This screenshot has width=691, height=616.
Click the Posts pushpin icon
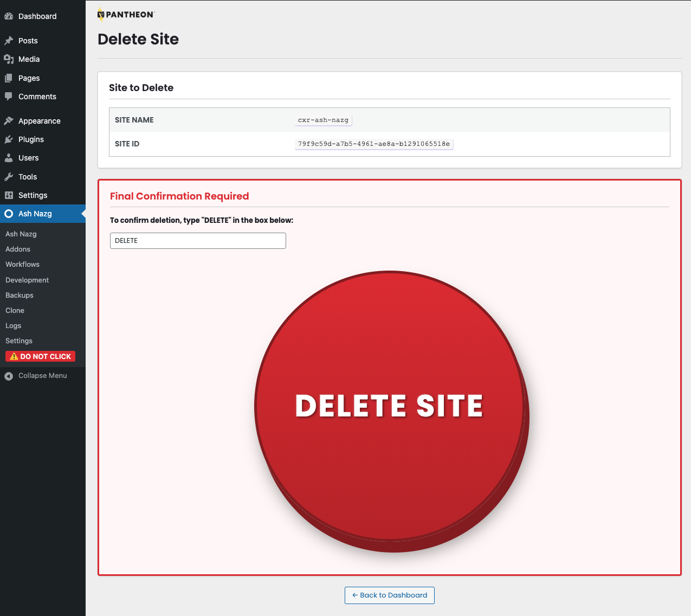(x=9, y=41)
